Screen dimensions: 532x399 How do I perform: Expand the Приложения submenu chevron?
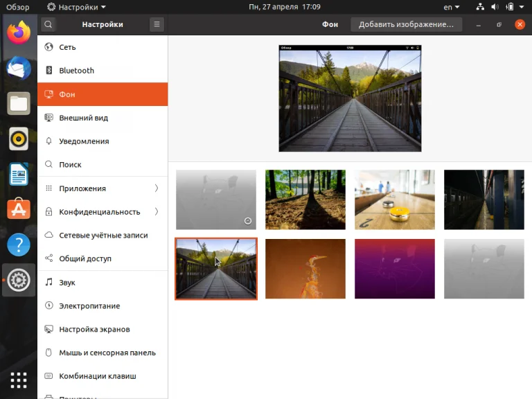coord(157,188)
